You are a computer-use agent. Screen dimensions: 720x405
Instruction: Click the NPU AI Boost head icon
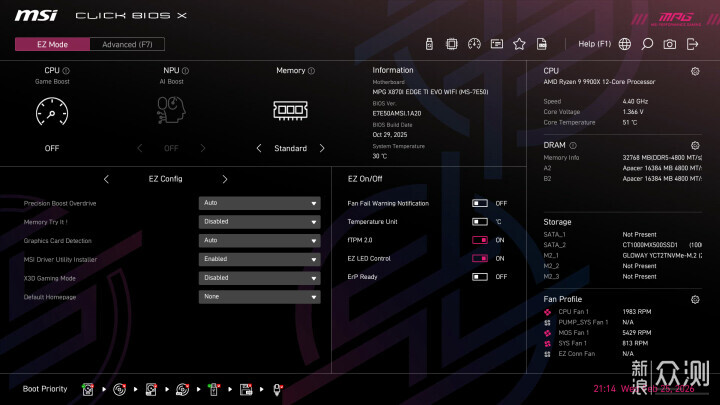point(171,110)
